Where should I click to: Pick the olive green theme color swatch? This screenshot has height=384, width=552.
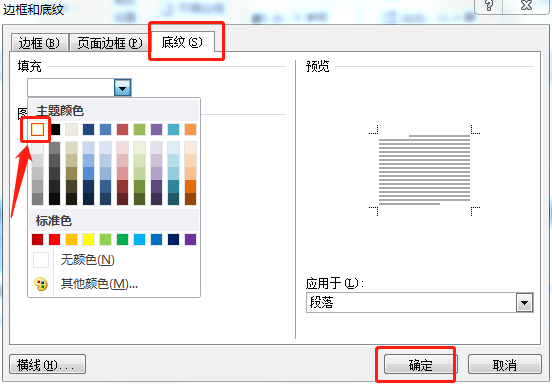(139, 129)
